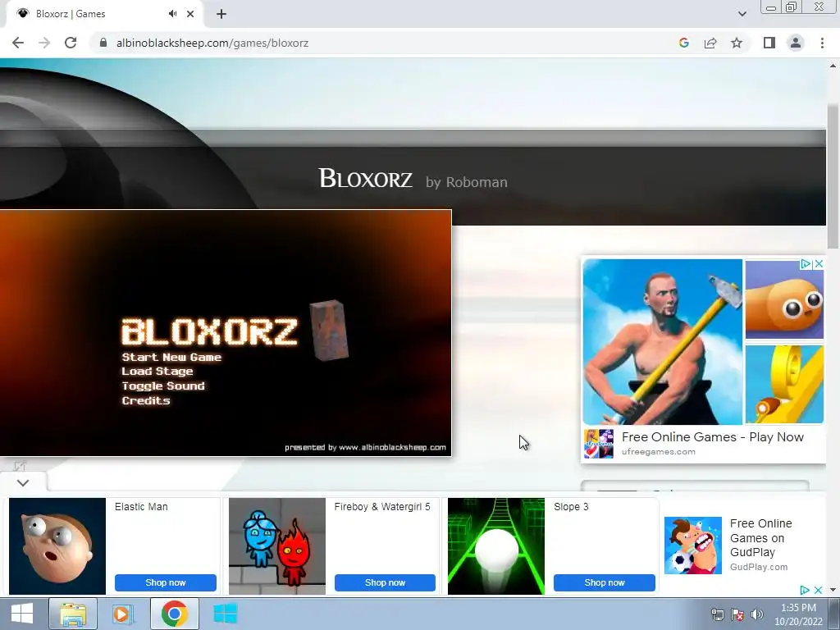Open the volume speaker tray icon
This screenshot has height=630, width=840.
point(756,614)
